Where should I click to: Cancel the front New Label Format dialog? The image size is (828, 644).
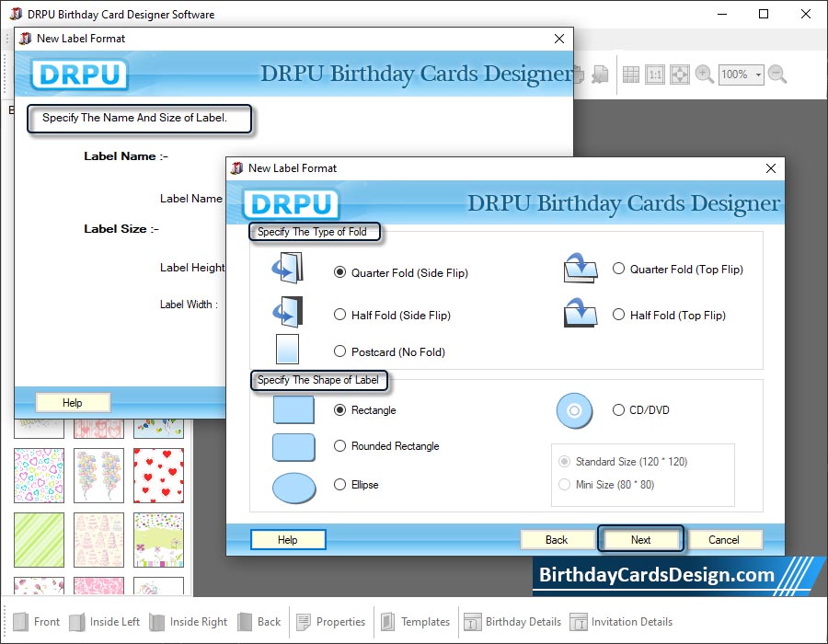click(x=724, y=539)
